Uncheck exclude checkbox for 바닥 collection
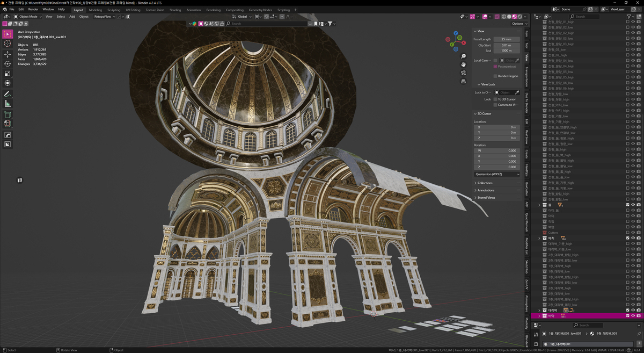The height and width of the screenshot is (353, 644). [628, 316]
